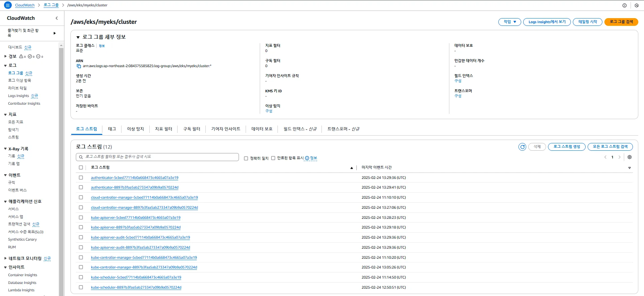Click the info icon next to 정보
The height and width of the screenshot is (296, 644).
tap(307, 158)
